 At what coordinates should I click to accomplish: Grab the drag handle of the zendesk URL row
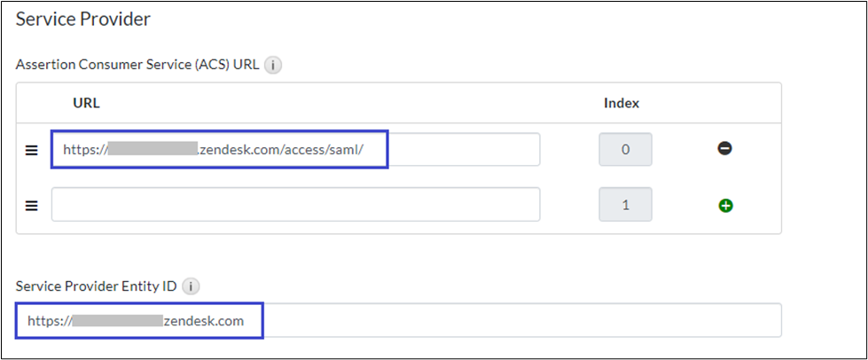[x=31, y=150]
